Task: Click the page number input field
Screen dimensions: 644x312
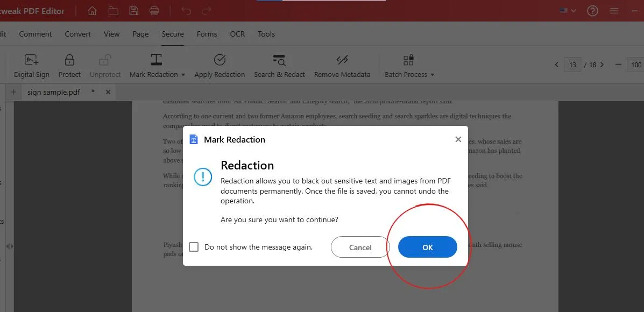Action: [572, 65]
